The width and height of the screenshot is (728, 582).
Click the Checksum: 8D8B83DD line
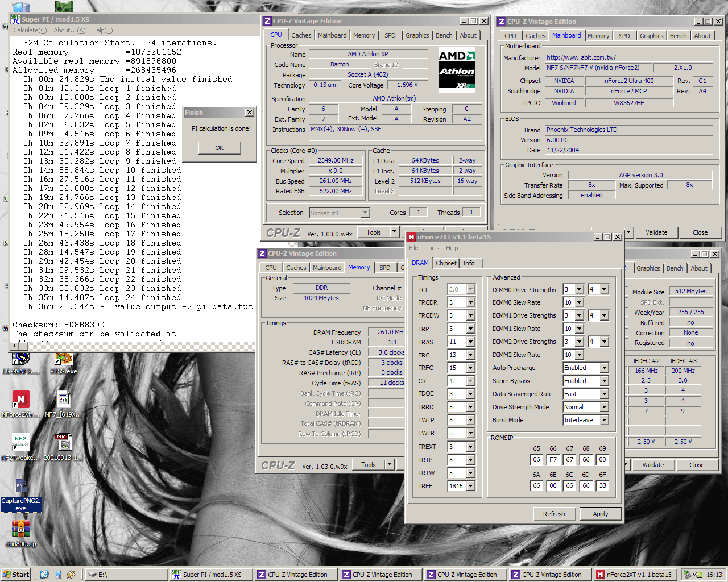[59, 325]
